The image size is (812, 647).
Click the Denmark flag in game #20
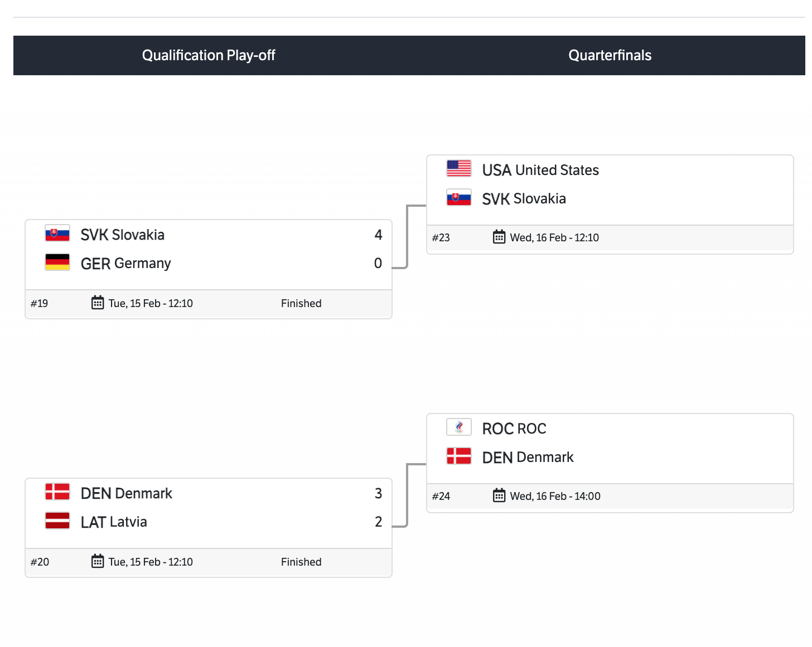(57, 492)
